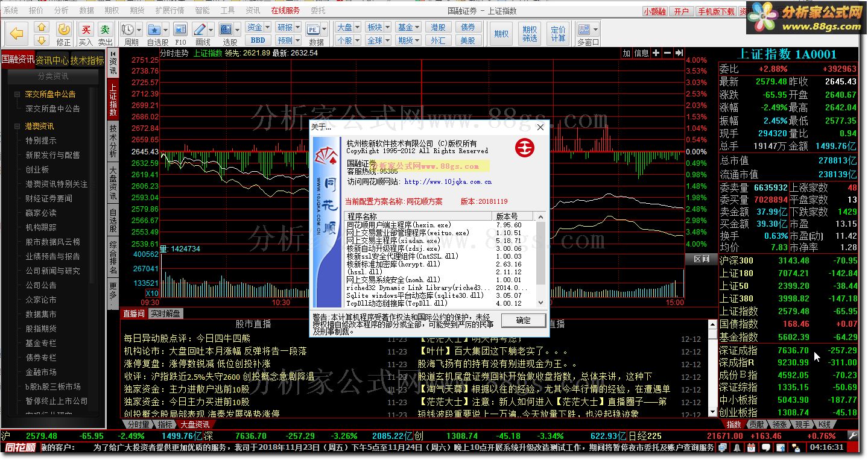Click the arrow-to-bar icon above chart

(679, 53)
